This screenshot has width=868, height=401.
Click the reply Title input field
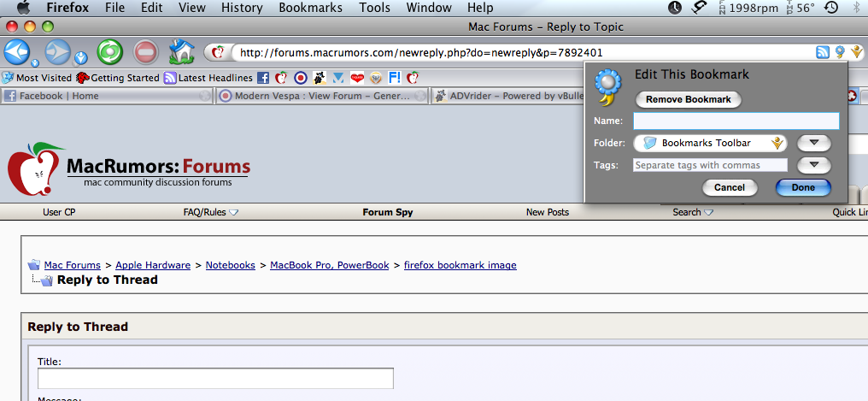click(215, 378)
